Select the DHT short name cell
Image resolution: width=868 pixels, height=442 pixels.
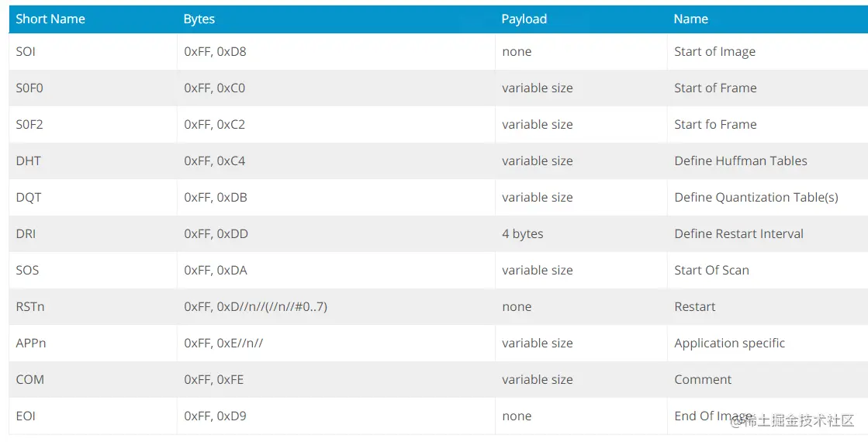[93, 161]
